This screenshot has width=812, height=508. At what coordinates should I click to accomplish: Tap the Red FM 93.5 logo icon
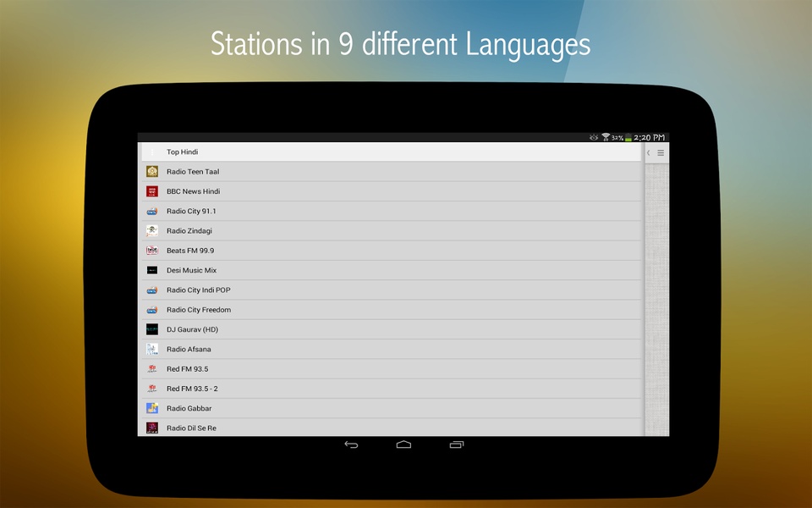click(x=151, y=368)
